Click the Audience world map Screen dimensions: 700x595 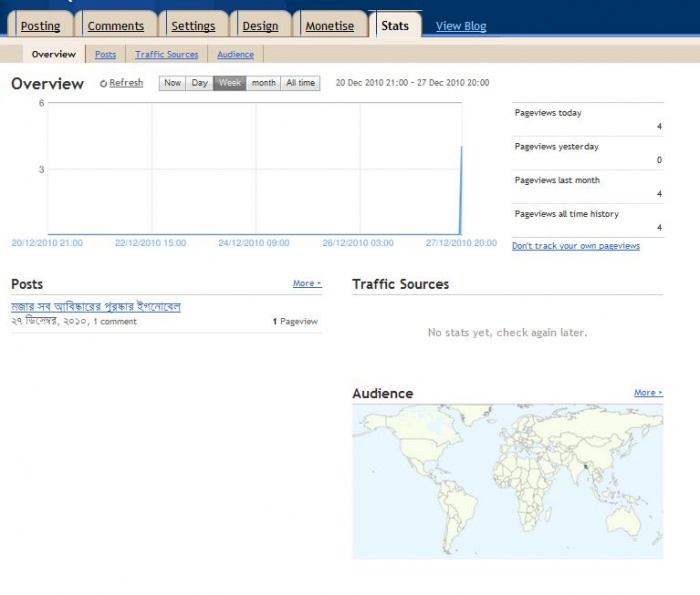tap(507, 481)
